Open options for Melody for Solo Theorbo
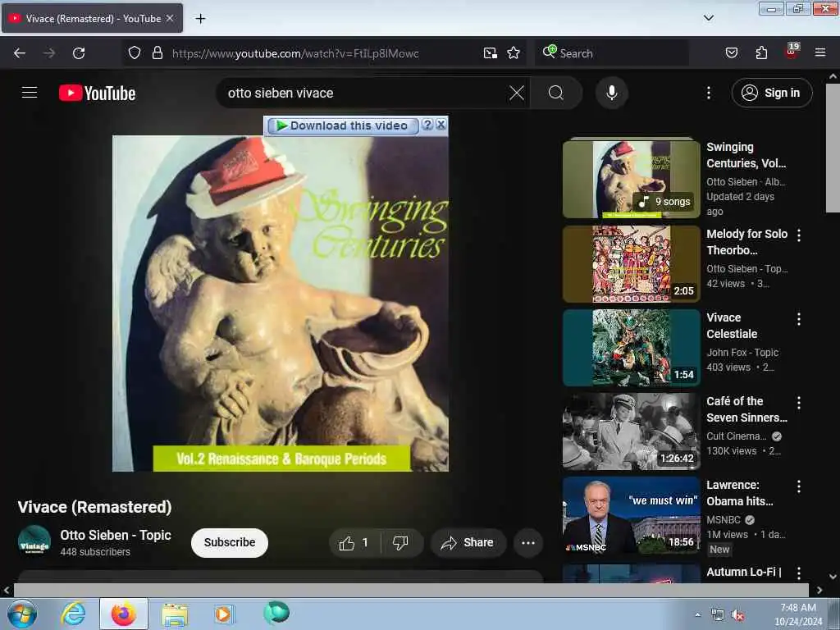 click(799, 235)
